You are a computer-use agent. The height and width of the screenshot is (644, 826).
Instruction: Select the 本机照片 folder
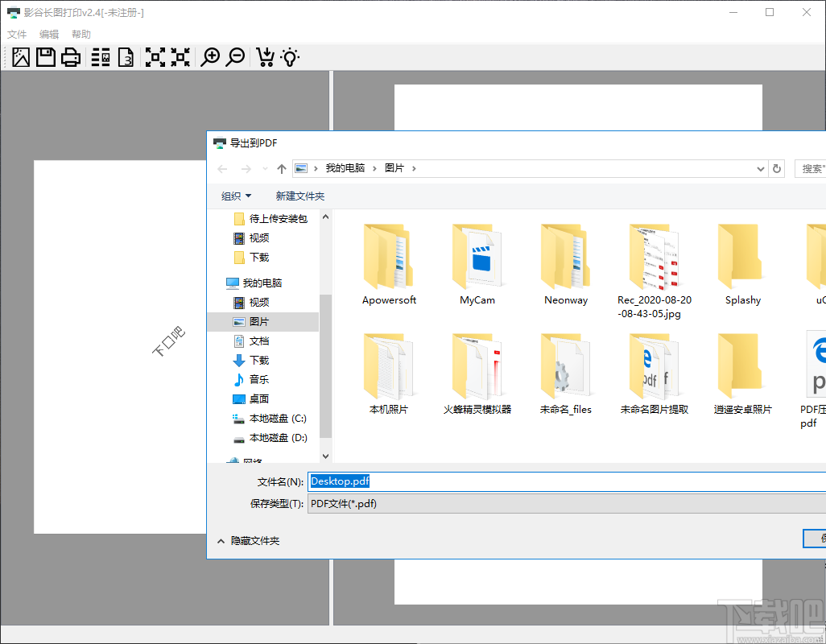[x=389, y=374]
